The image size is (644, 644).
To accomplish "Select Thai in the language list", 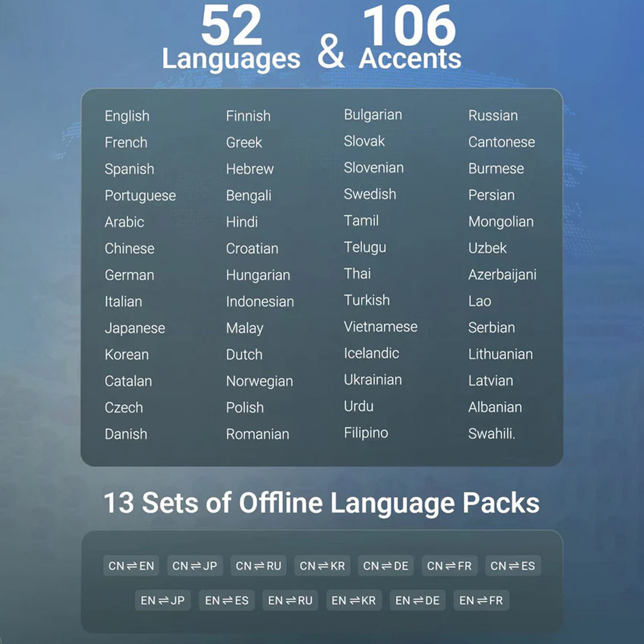I will [x=357, y=274].
